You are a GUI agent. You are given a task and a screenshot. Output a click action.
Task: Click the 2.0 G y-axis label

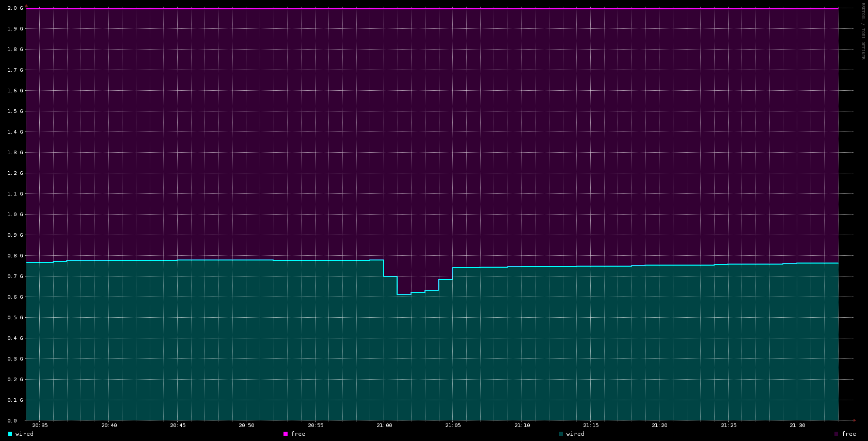coord(15,8)
